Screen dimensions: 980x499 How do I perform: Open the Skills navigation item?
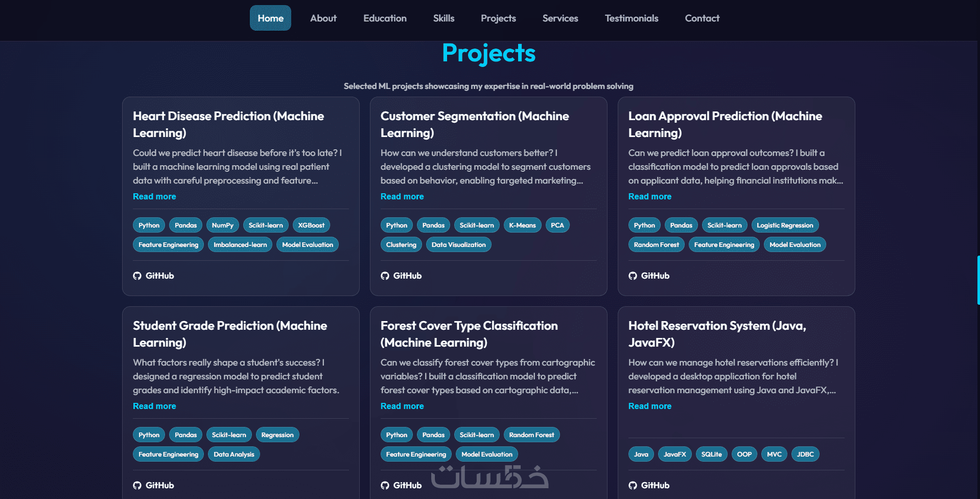[x=444, y=18]
